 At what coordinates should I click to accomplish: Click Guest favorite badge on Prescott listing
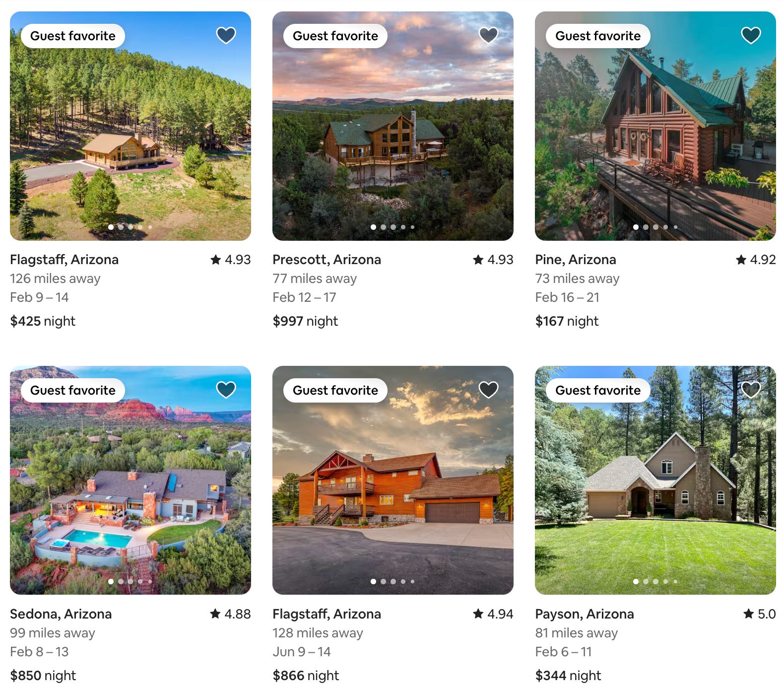(x=335, y=36)
